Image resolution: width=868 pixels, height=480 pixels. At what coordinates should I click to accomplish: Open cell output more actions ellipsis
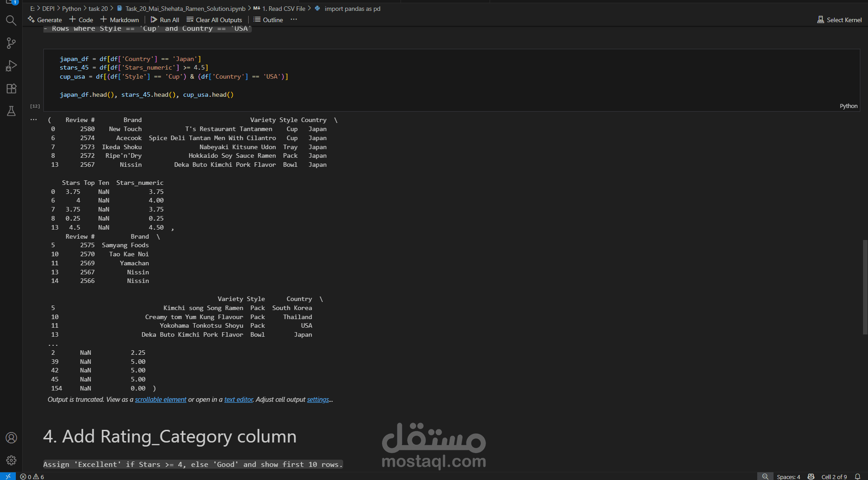point(33,120)
